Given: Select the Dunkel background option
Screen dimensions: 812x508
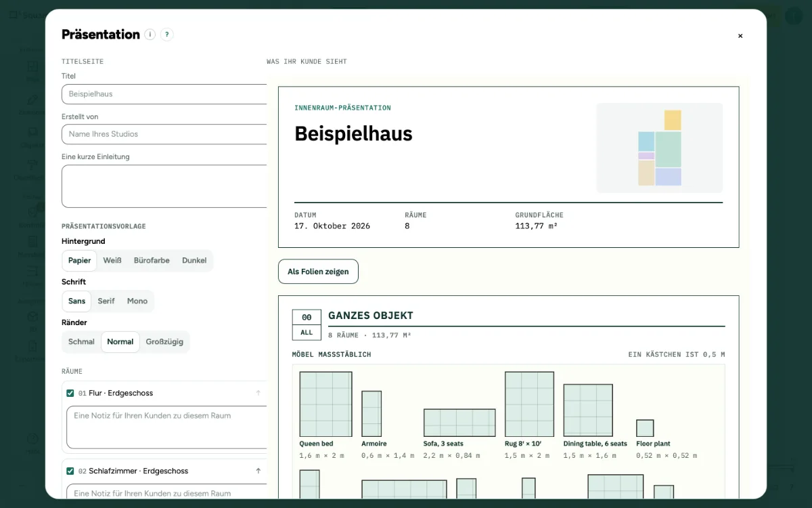Looking at the screenshot, I should 194,260.
